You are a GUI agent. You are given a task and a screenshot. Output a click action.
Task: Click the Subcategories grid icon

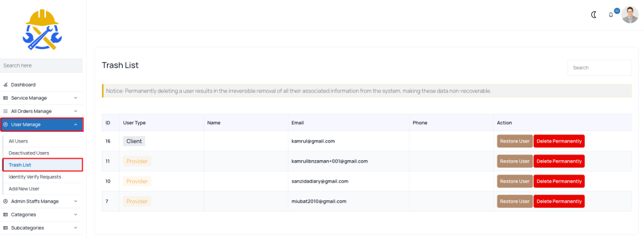5,228
